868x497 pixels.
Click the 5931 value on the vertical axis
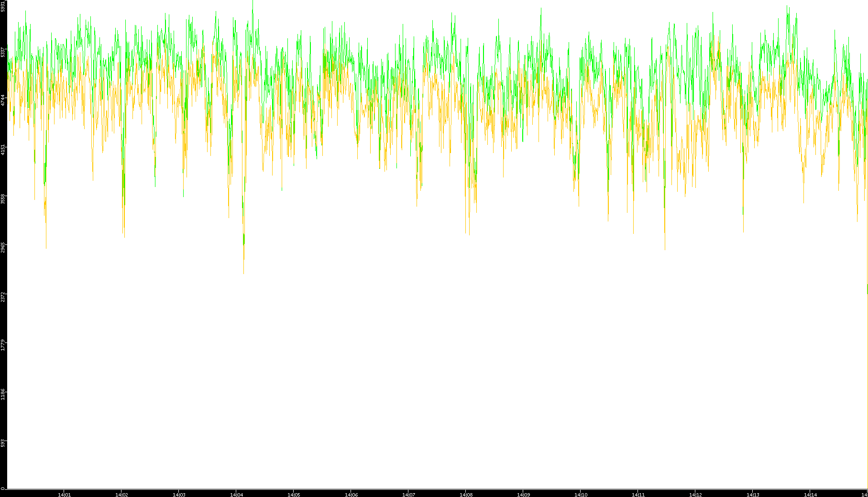tap(3, 6)
